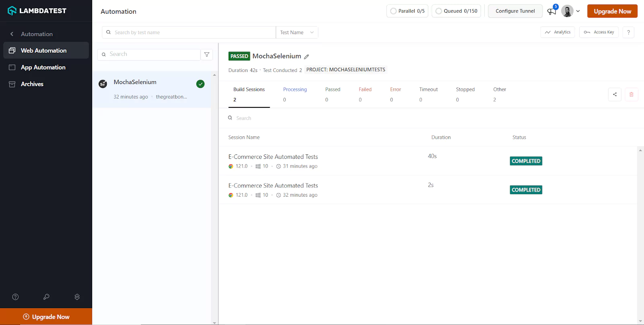The height and width of the screenshot is (325, 644).
Task: Select the Build Sessions tab
Action: (x=249, y=95)
